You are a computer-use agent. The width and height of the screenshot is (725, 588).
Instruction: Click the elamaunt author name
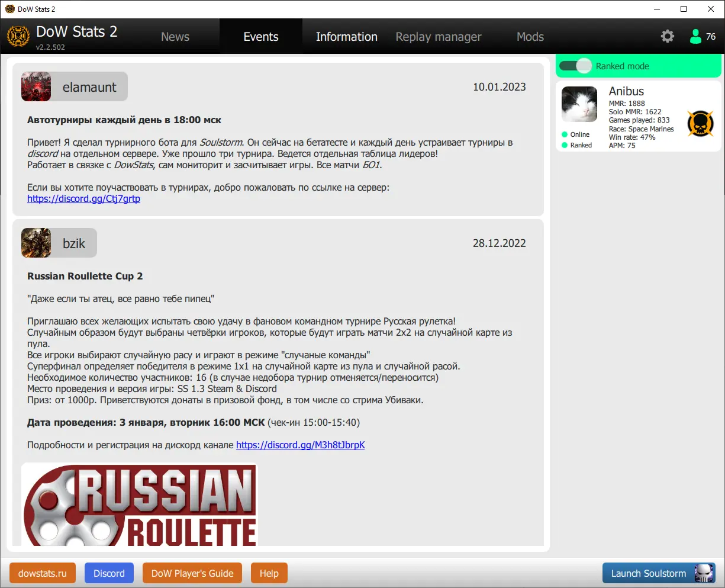tap(89, 87)
